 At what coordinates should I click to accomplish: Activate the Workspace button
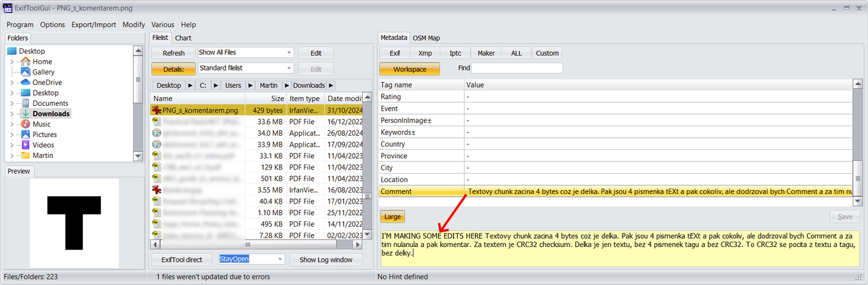410,69
